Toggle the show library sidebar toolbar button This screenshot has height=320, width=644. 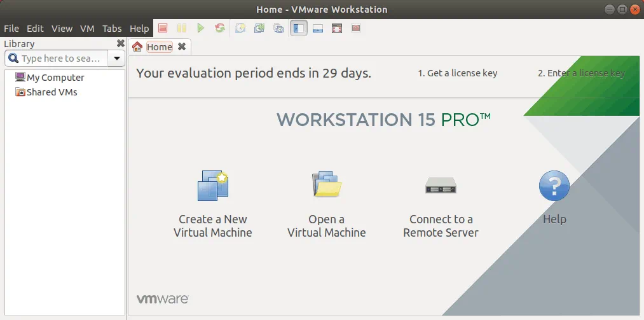(299, 28)
